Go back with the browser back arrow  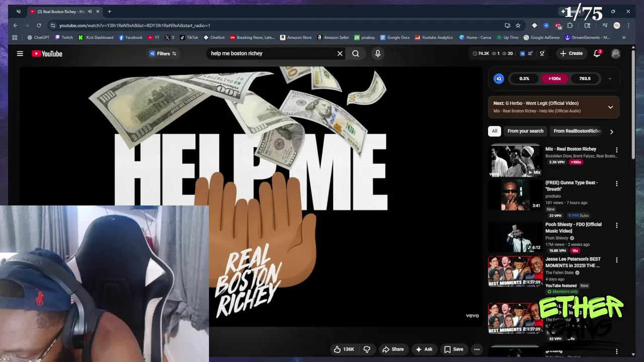click(16, 25)
